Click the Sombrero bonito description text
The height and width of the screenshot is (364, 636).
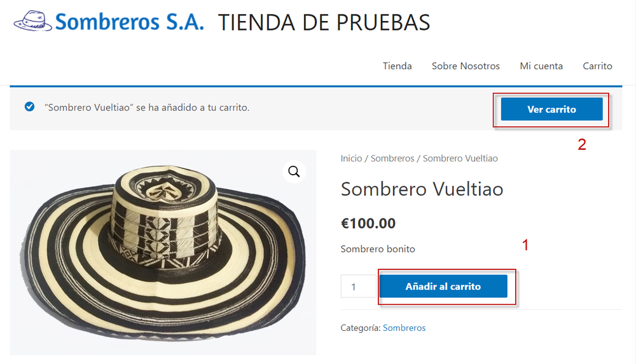pyautogui.click(x=378, y=249)
